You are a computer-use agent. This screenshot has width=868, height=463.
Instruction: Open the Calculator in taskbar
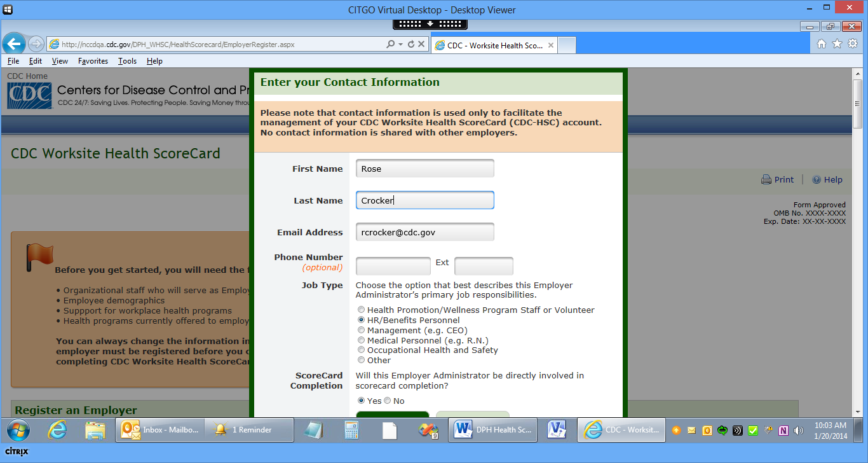click(x=351, y=430)
